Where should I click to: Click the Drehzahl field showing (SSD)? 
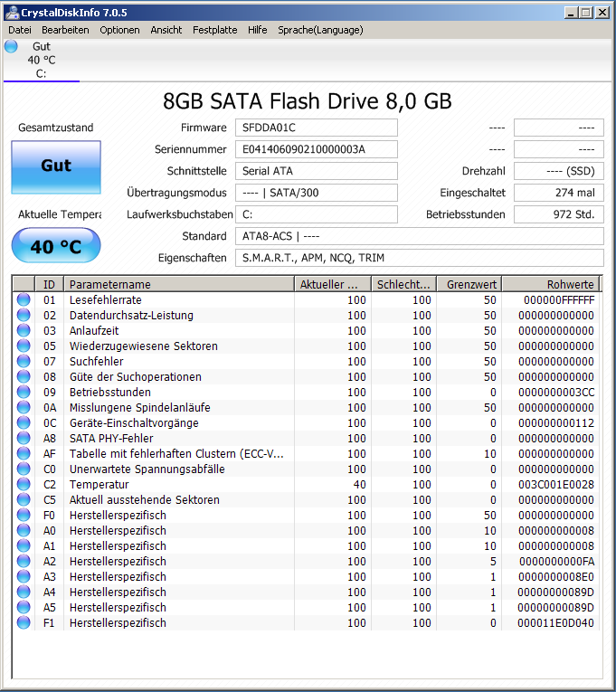(559, 171)
